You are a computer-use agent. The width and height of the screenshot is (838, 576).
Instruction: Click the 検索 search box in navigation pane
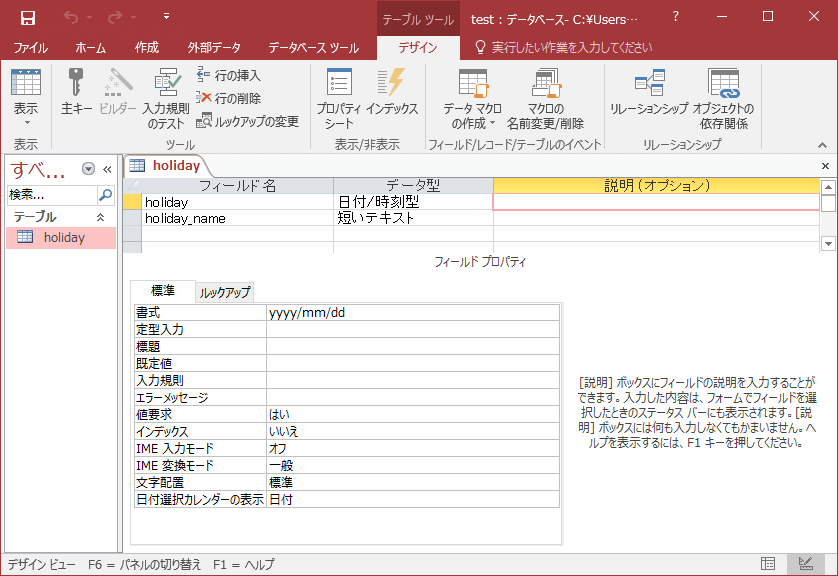(50, 195)
